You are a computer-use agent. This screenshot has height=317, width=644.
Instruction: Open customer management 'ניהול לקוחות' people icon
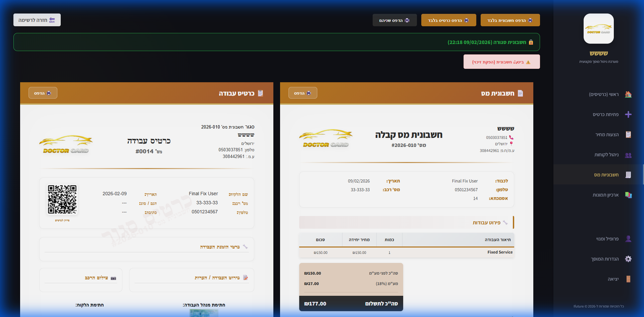628,155
